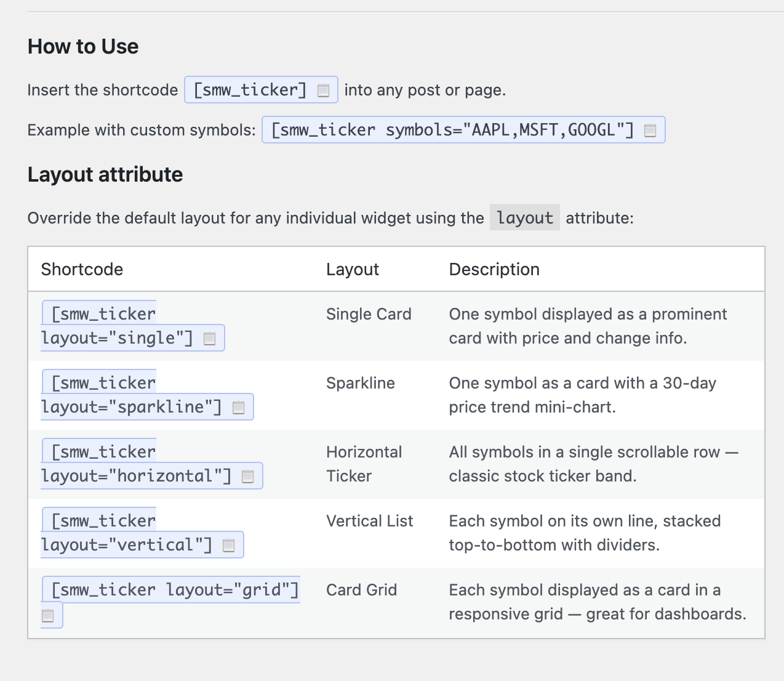Click the How to Use heading
Screen dimensions: 784x681
[x=82, y=46]
